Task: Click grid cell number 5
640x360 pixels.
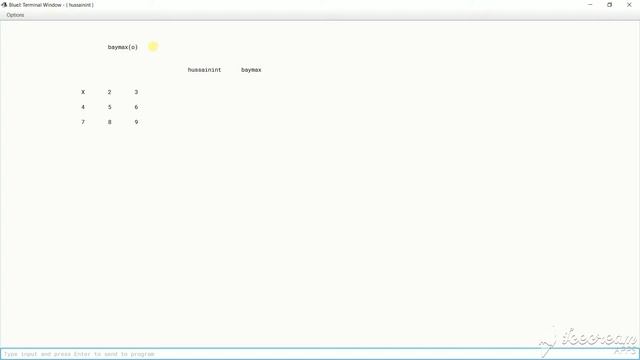Action: click(109, 107)
